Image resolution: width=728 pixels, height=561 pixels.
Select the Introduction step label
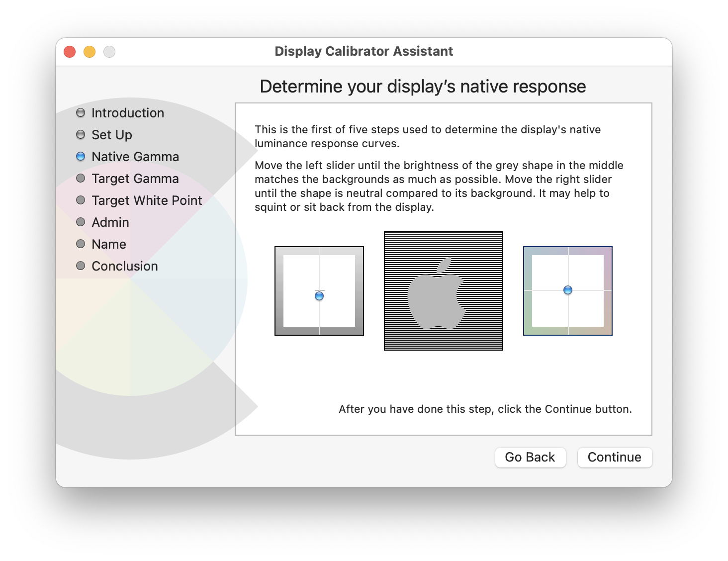pos(128,113)
